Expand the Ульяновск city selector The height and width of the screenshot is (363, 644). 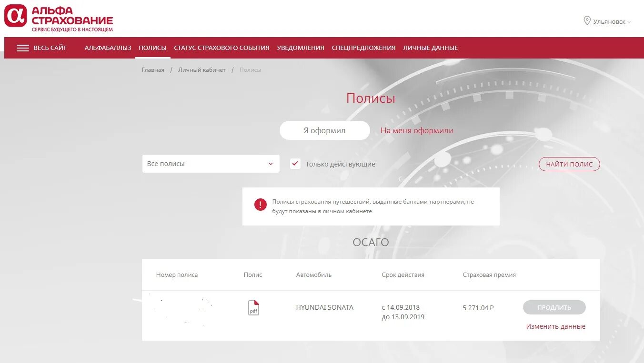point(612,22)
